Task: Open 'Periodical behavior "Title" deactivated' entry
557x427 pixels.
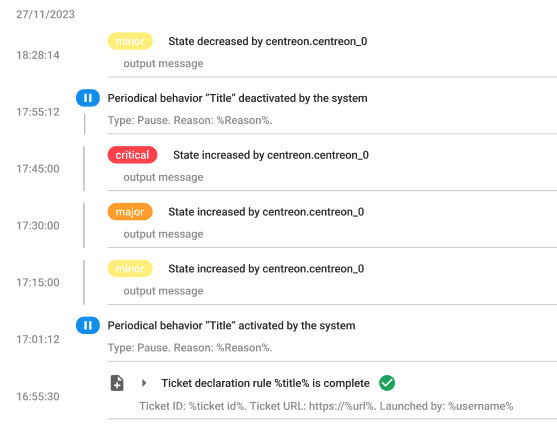Action: coord(237,98)
